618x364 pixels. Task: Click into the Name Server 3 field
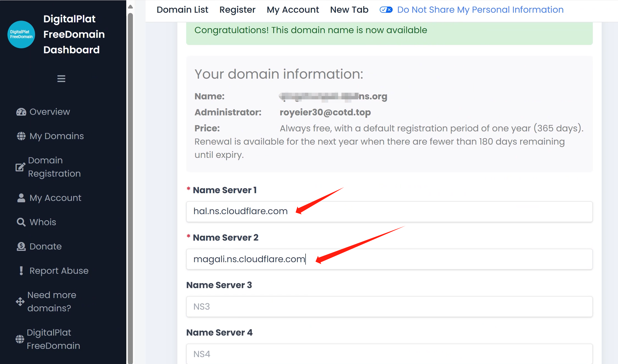pos(389,307)
